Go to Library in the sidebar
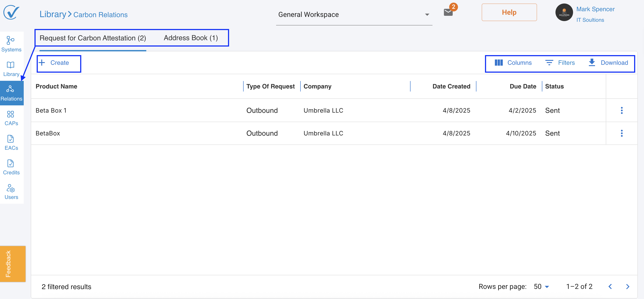 (x=11, y=68)
